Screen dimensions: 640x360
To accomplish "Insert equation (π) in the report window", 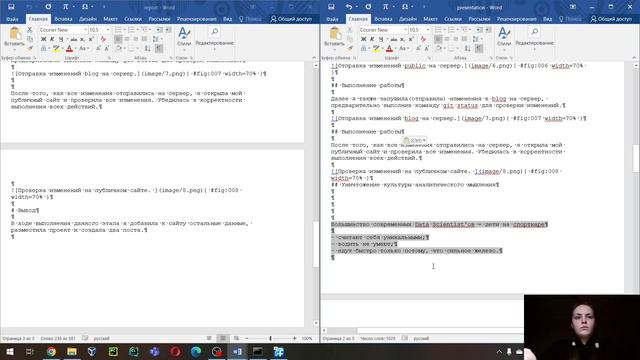I will [x=66, y=7].
